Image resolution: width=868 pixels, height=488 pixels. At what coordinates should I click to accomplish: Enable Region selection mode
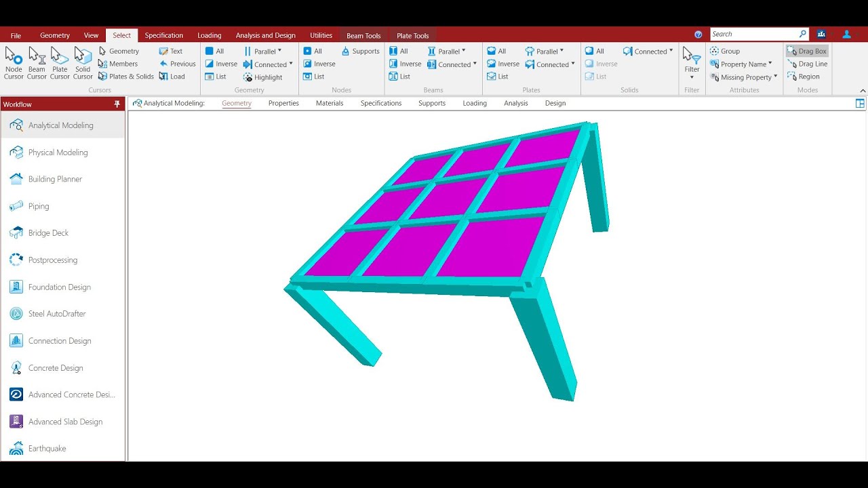coord(804,77)
